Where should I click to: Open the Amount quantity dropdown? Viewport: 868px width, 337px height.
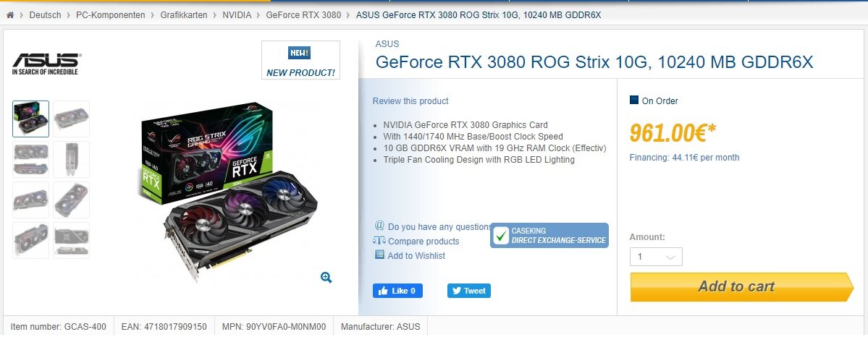656,257
